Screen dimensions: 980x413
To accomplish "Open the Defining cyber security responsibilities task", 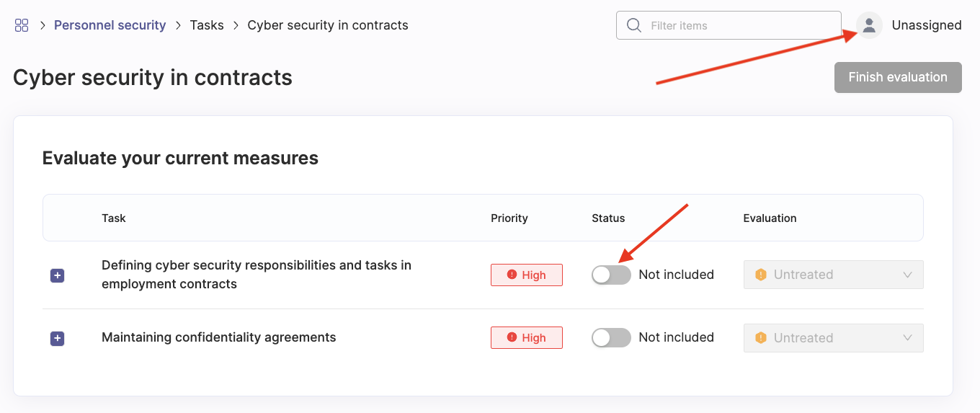I will (x=257, y=275).
